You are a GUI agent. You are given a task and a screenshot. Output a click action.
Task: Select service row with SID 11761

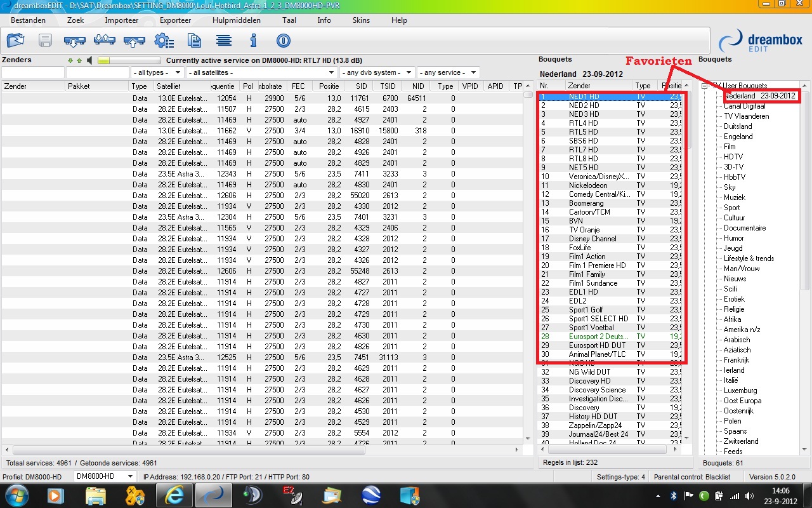pos(262,98)
